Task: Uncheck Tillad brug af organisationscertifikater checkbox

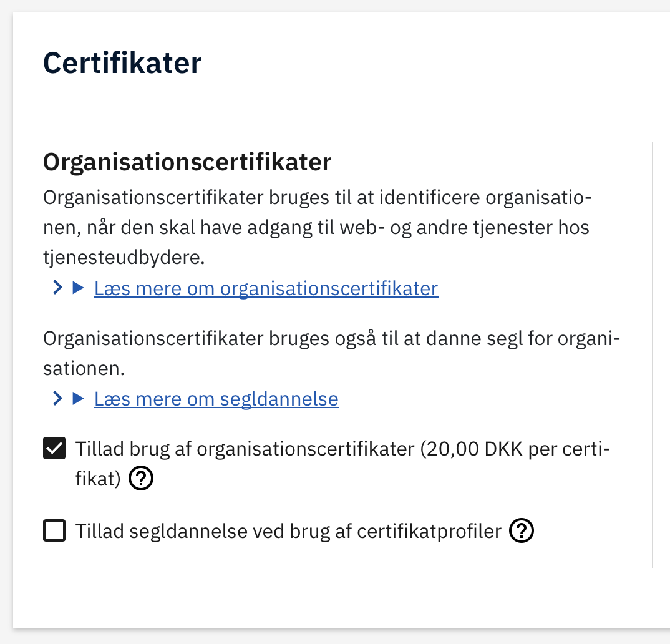Action: point(54,449)
